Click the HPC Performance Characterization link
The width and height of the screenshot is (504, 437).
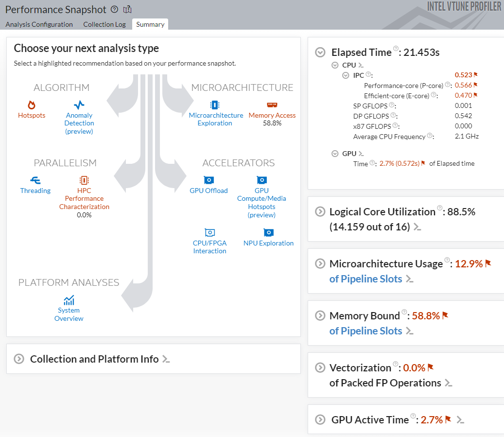(x=84, y=199)
